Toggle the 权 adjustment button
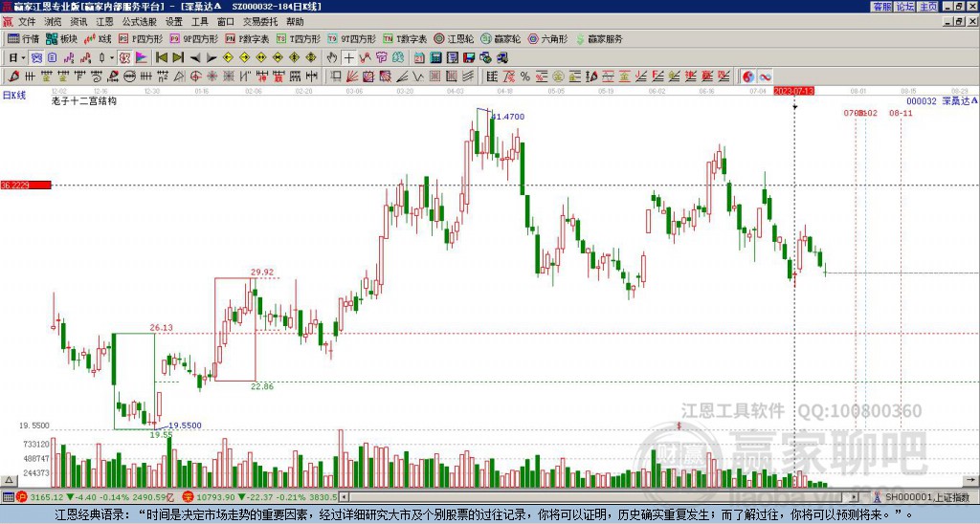 click(124, 58)
